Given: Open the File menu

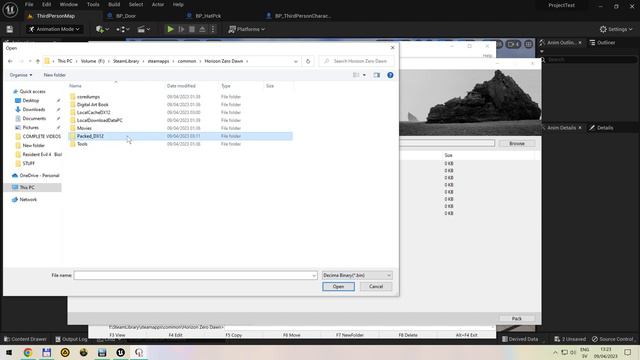Looking at the screenshot, I should tap(29, 4).
